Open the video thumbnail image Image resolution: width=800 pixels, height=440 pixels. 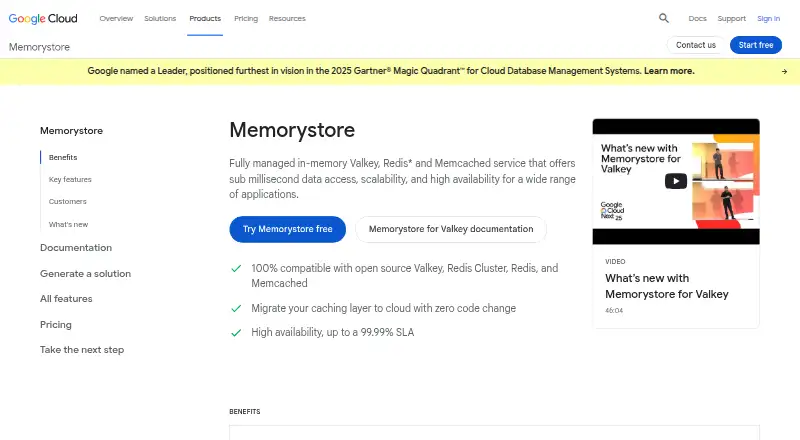click(x=676, y=181)
